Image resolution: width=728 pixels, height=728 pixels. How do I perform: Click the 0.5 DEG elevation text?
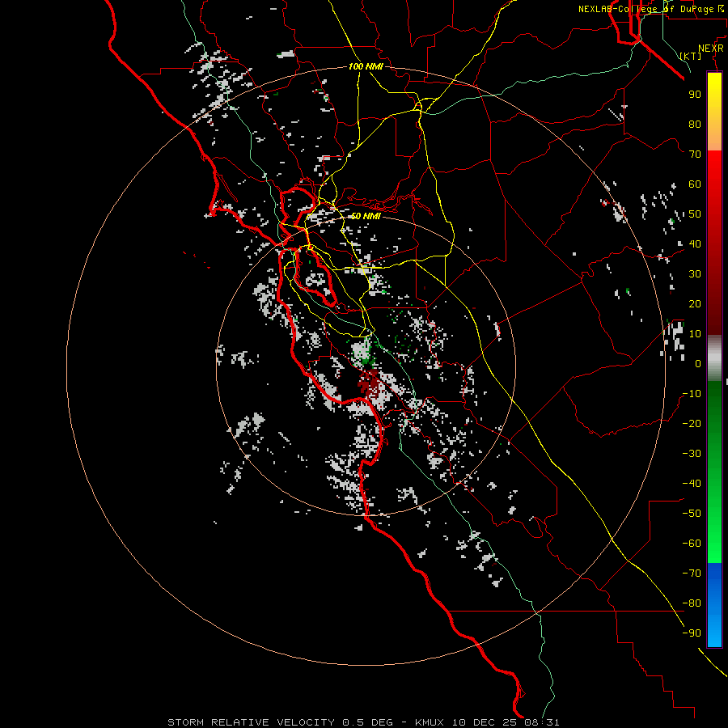[368, 722]
